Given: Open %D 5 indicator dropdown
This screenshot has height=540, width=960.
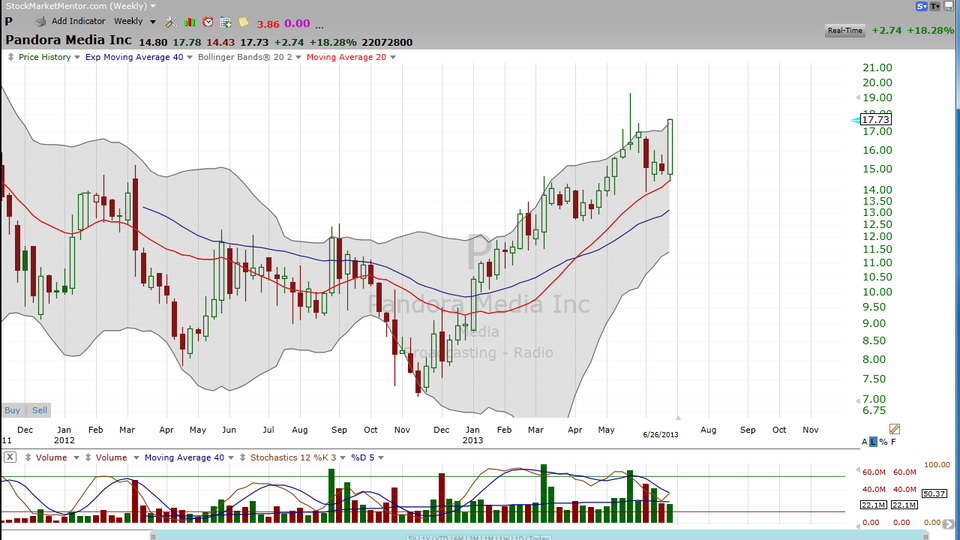Looking at the screenshot, I should (x=380, y=458).
